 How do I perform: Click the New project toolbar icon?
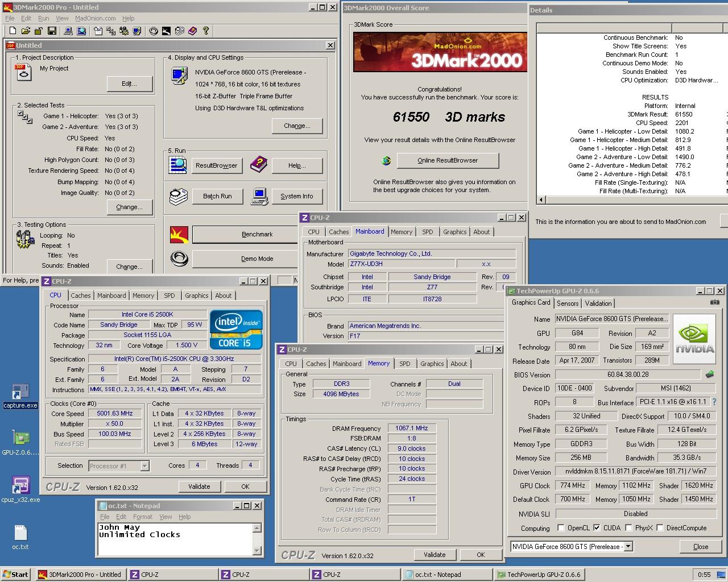pyautogui.click(x=11, y=31)
